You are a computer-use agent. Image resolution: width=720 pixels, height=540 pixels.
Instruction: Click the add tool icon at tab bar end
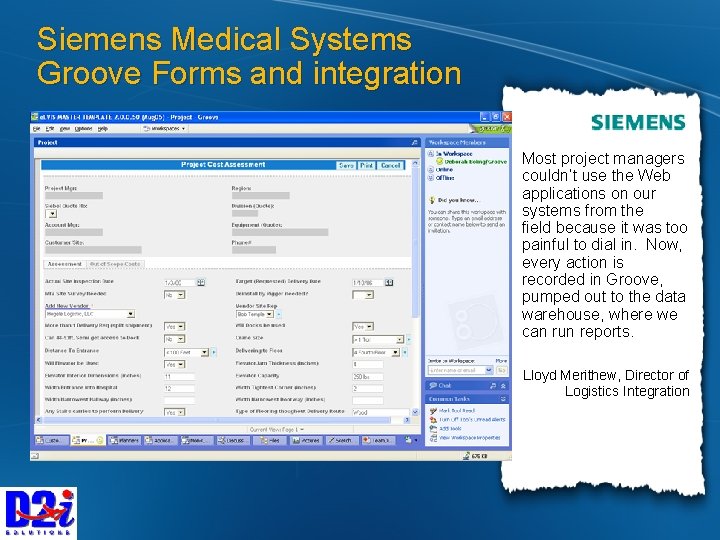pos(408,440)
